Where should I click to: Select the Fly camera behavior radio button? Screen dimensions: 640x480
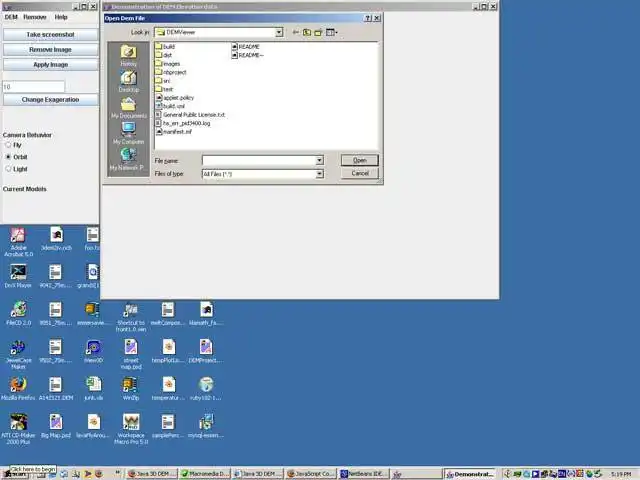tap(8, 145)
